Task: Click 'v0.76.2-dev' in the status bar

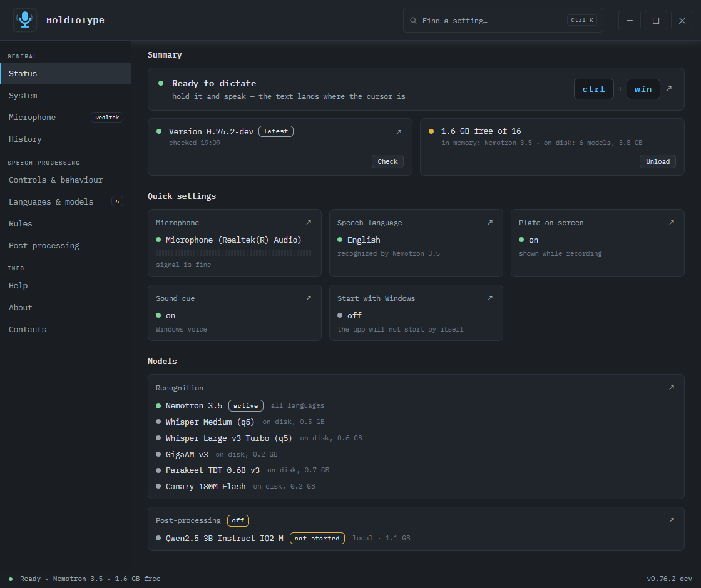Action: [x=669, y=579]
